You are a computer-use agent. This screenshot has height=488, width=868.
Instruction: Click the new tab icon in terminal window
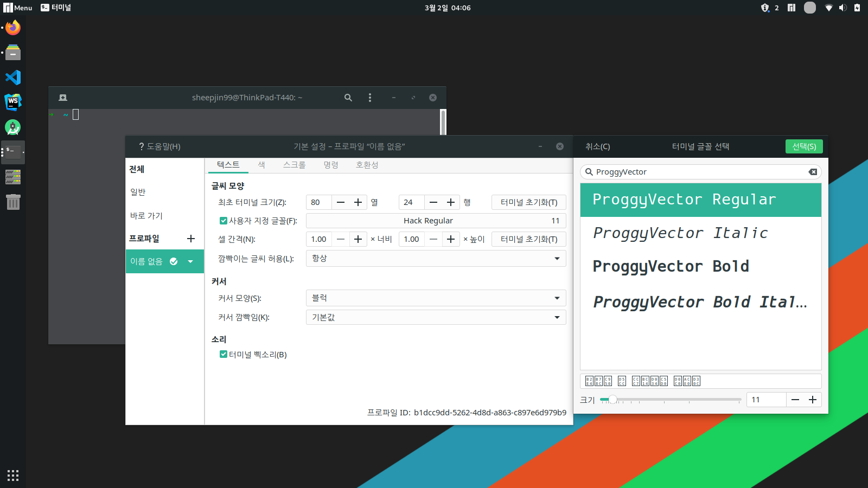point(63,98)
